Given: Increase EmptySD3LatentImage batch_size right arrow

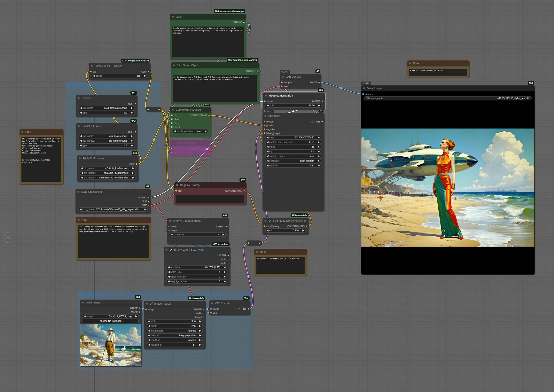Looking at the screenshot, I should pyautogui.click(x=223, y=235).
